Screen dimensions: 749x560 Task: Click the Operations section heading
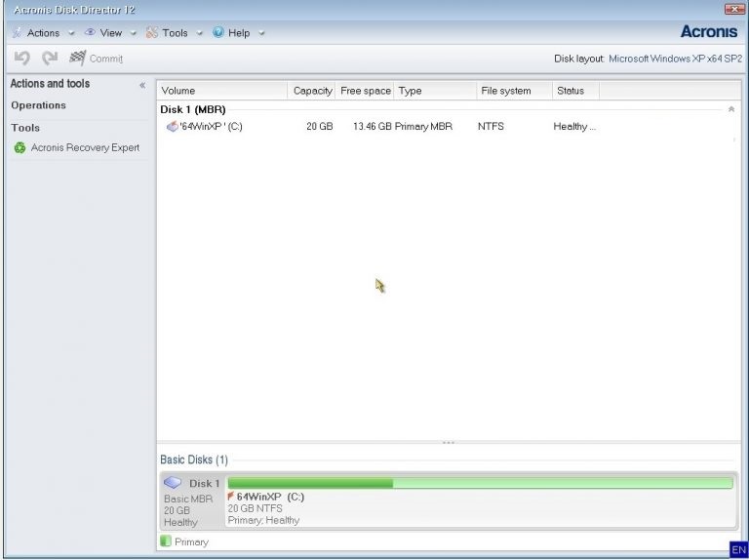39,105
